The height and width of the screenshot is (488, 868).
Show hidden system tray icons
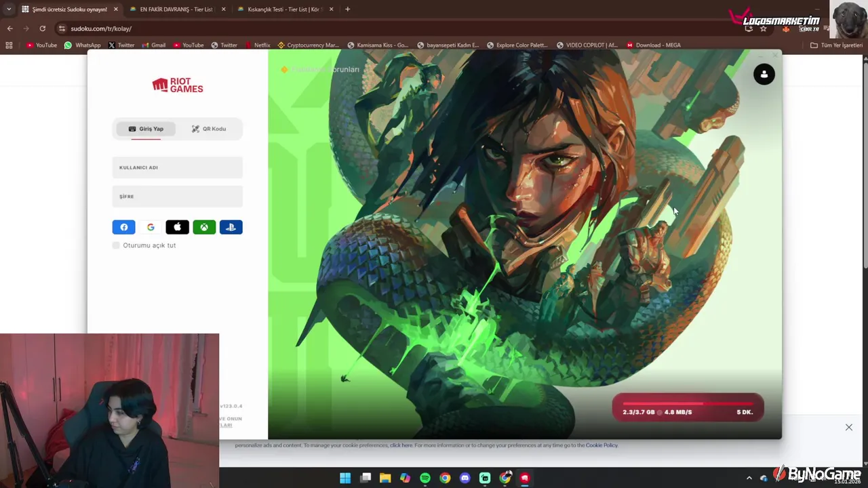pyautogui.click(x=749, y=478)
